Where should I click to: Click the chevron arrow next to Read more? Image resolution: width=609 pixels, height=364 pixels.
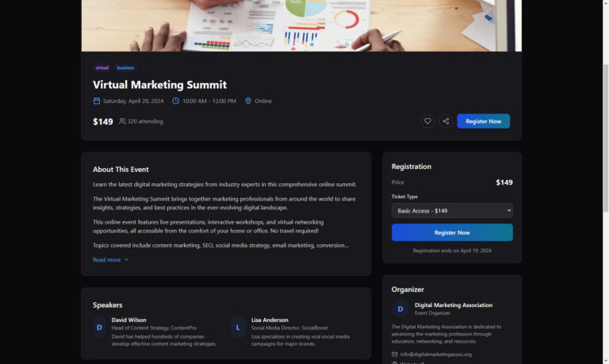[x=126, y=259]
